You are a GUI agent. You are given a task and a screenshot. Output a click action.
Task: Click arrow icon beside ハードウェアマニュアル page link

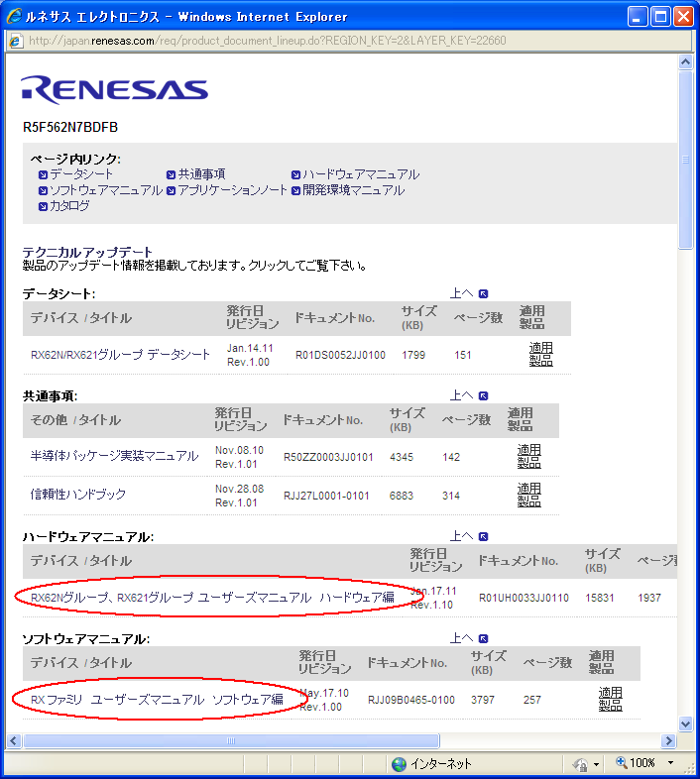coord(295,174)
